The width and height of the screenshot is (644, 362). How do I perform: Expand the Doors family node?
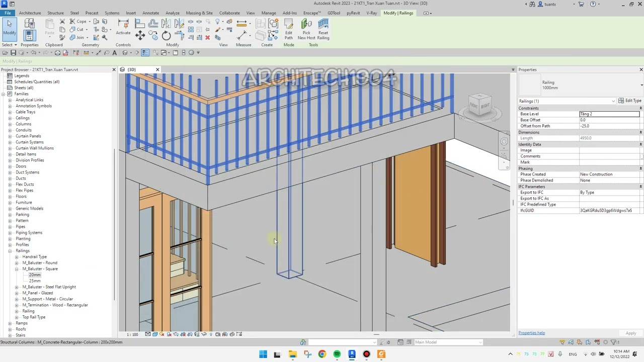(x=10, y=166)
